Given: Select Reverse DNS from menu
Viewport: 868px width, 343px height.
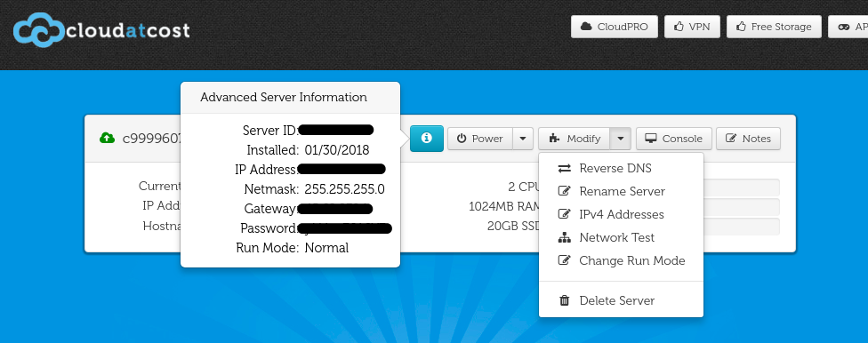Looking at the screenshot, I should 621,168.
